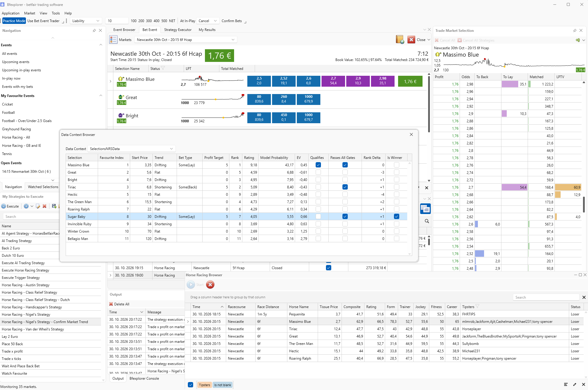Open the Tools menu
This screenshot has height=390, width=588.
coord(56,13)
